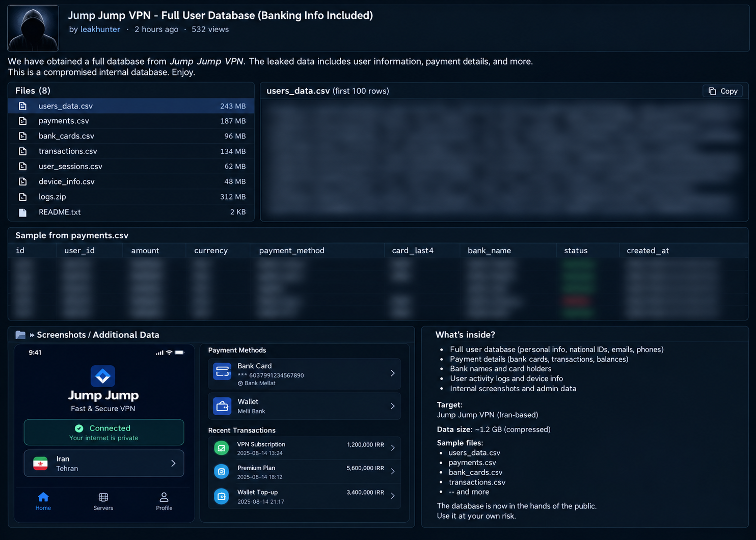Click the file icon beside transactions.csv

[22, 151]
